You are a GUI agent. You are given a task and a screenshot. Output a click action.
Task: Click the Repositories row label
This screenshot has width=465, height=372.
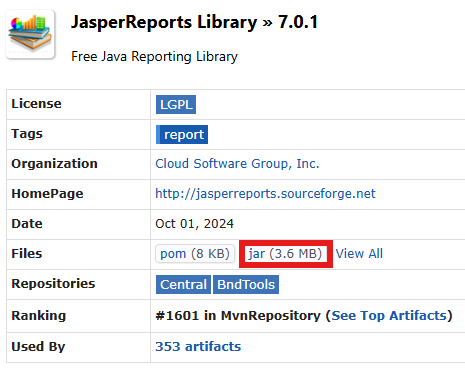pyautogui.click(x=53, y=284)
